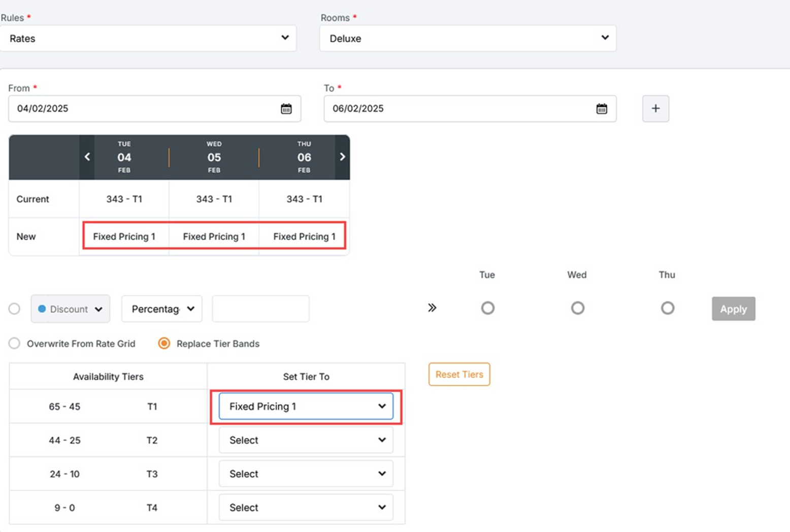
Task: Go to previous dates with left arrow
Action: [x=87, y=157]
